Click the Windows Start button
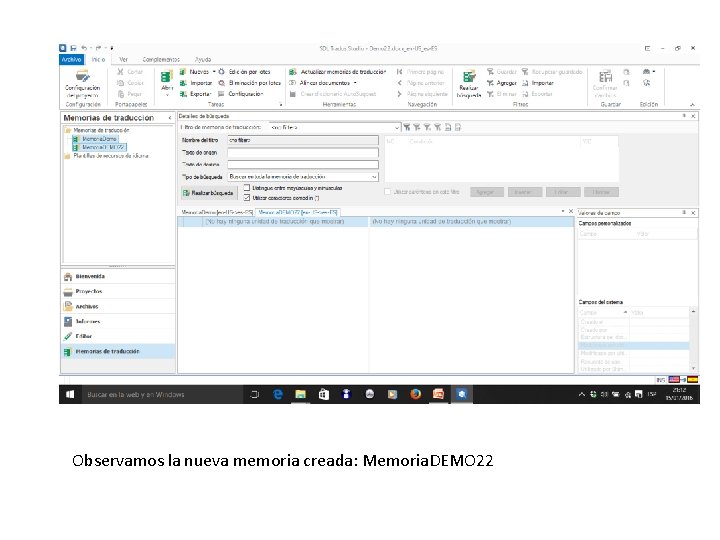Image resolution: width=720 pixels, height=540 pixels. click(x=70, y=394)
